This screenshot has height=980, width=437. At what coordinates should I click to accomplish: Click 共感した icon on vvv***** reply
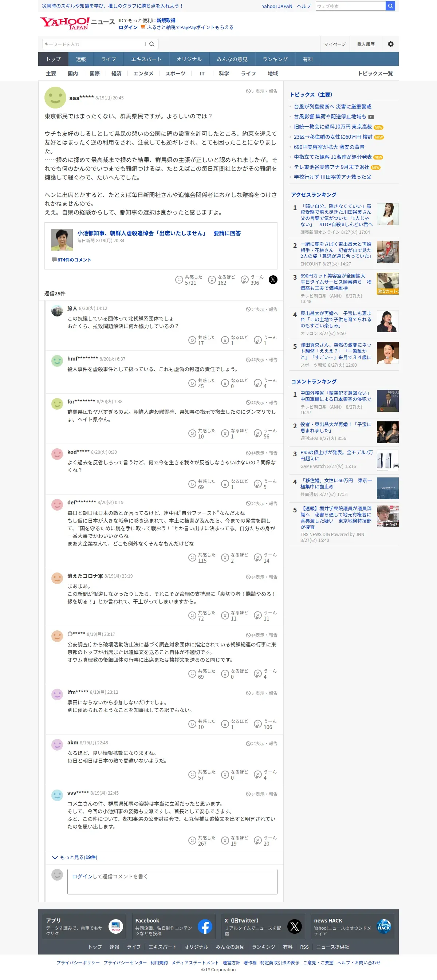192,841
